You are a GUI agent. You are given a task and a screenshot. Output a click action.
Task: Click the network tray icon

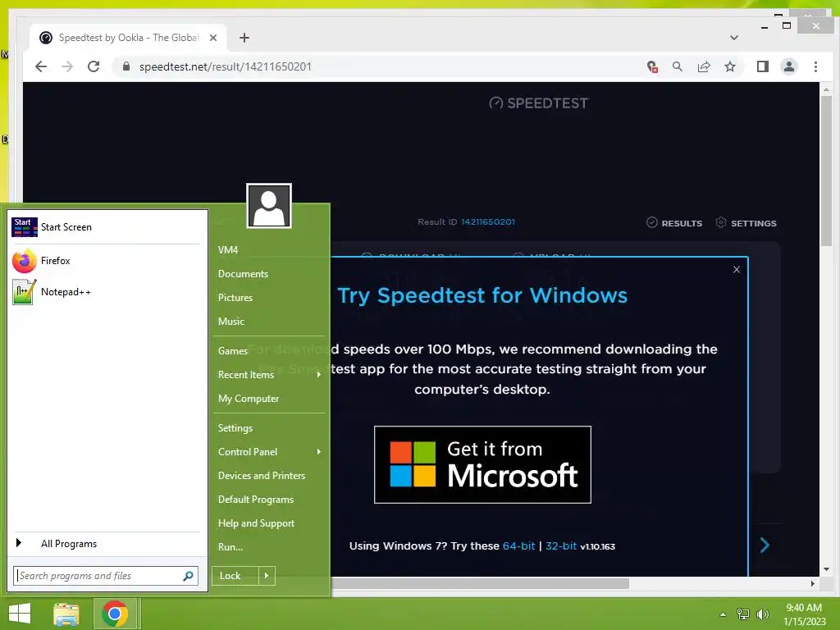click(743, 614)
